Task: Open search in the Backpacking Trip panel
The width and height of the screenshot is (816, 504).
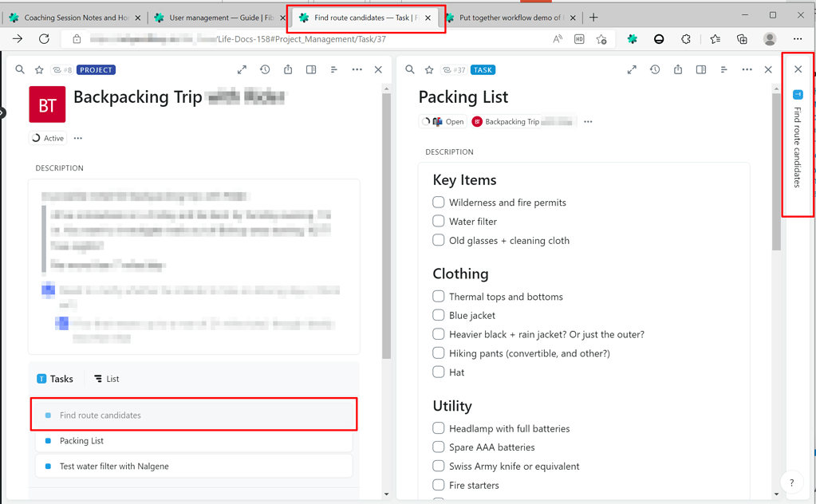Action: [20, 69]
